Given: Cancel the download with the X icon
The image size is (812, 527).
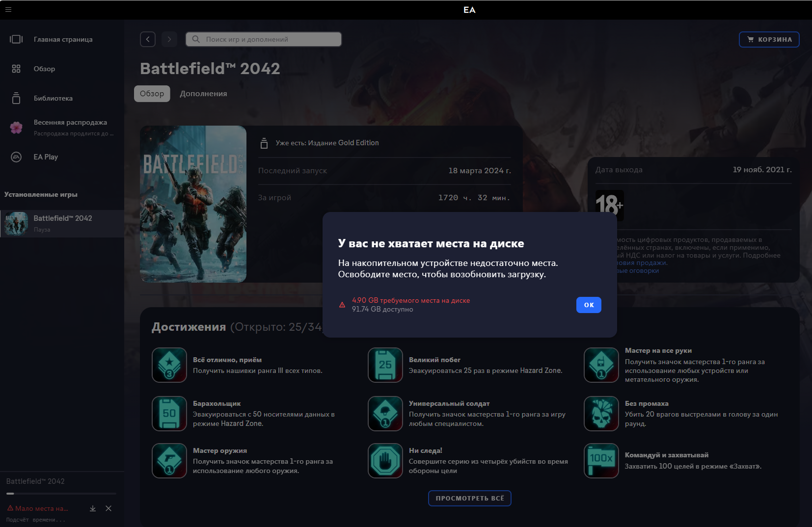Looking at the screenshot, I should coord(108,508).
